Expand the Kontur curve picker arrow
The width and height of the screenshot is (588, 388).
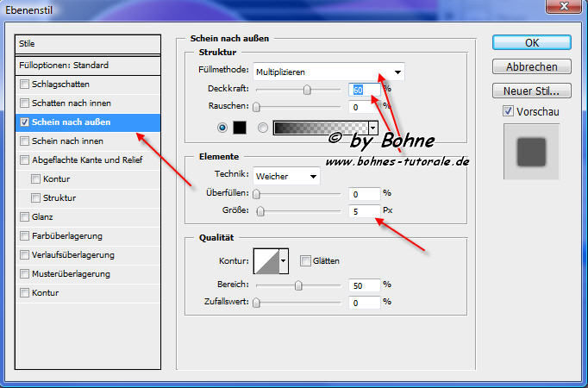pyautogui.click(x=284, y=260)
